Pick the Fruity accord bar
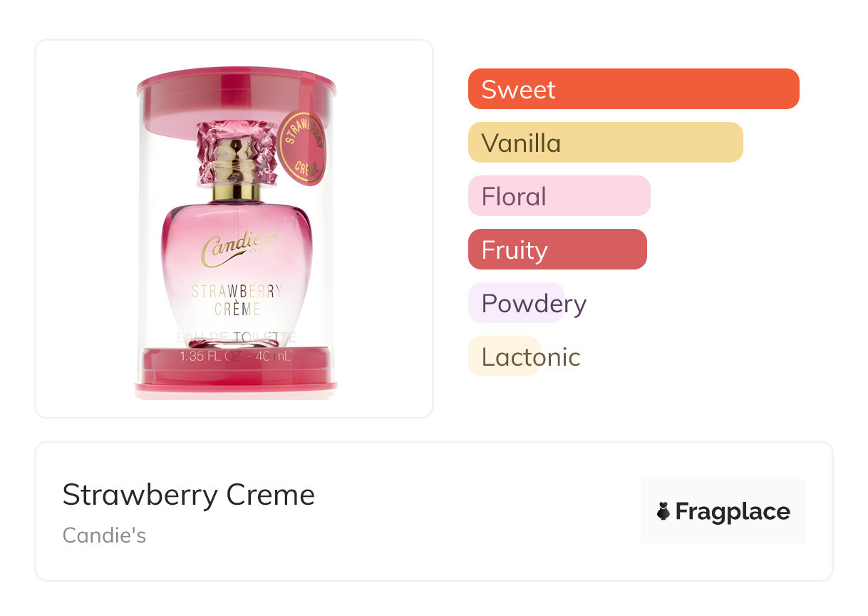 [557, 250]
